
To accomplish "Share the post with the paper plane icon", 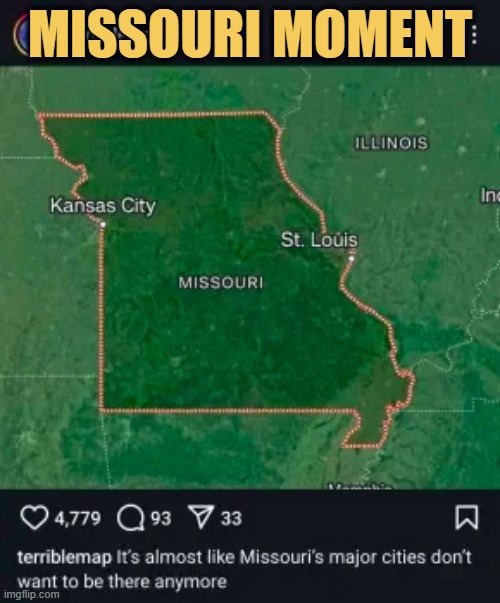I will pyautogui.click(x=200, y=517).
